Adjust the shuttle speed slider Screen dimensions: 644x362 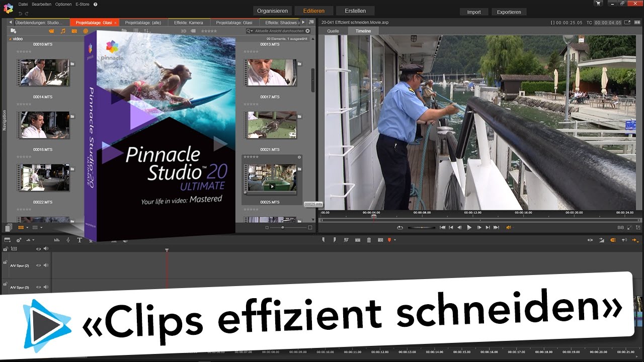[x=422, y=228]
